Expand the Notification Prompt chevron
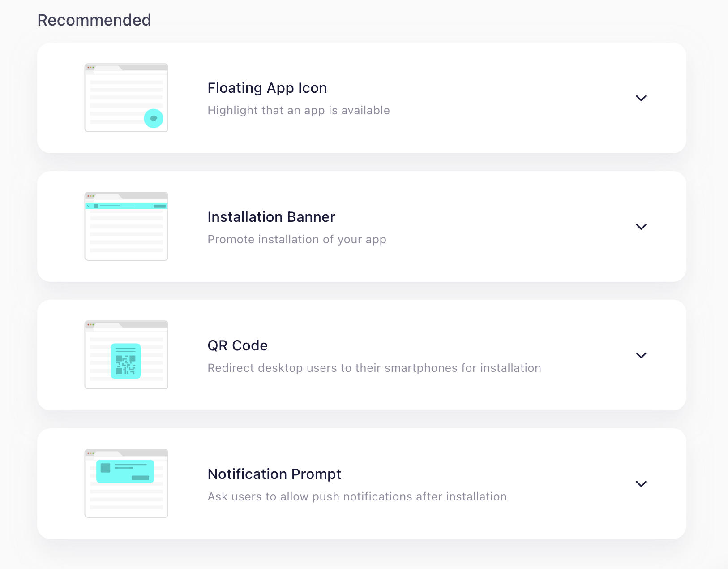Image resolution: width=728 pixels, height=569 pixels. point(641,484)
